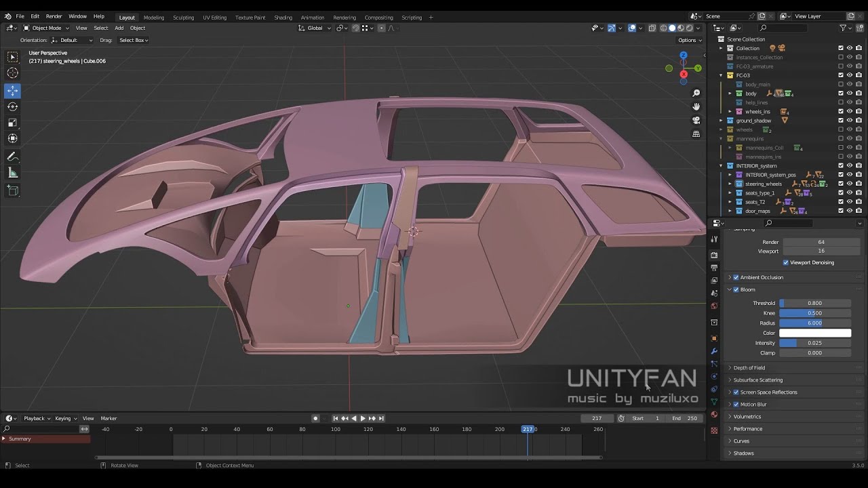Click the play animation button

click(x=363, y=418)
